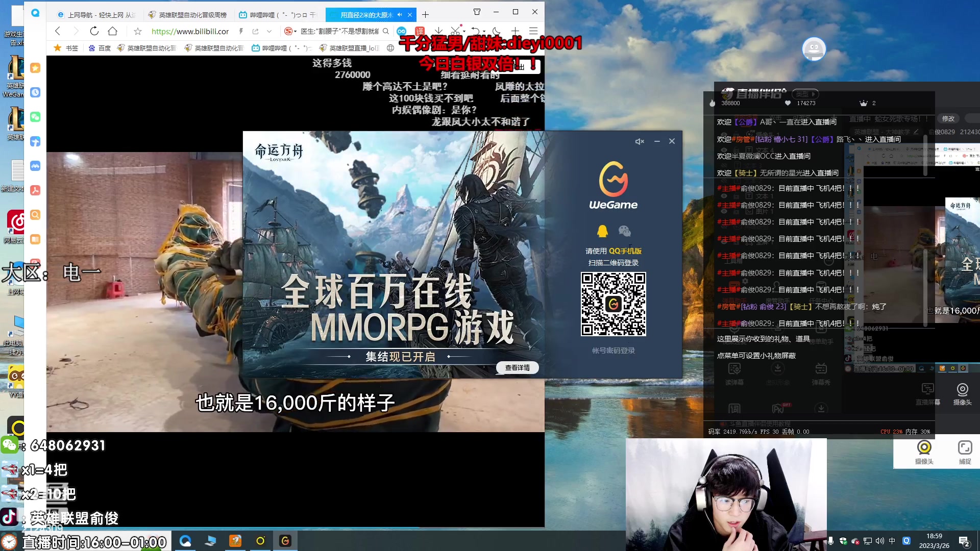Reload the bilibili page
Image resolution: width=980 pixels, height=551 pixels.
[94, 31]
